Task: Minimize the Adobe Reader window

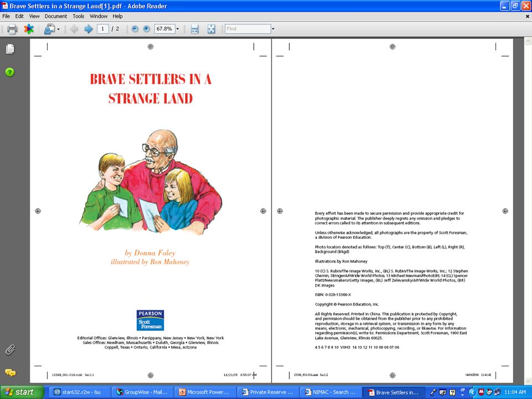Action: 505,6
